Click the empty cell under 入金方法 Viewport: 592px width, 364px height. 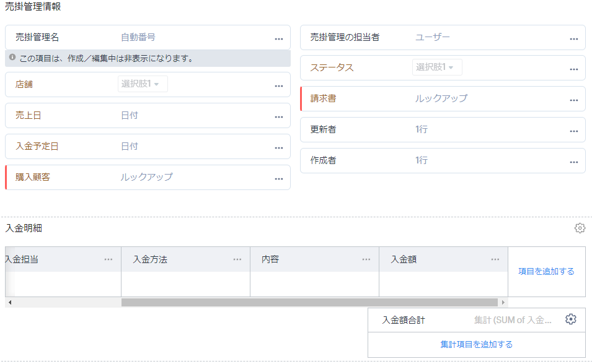[x=186, y=284]
